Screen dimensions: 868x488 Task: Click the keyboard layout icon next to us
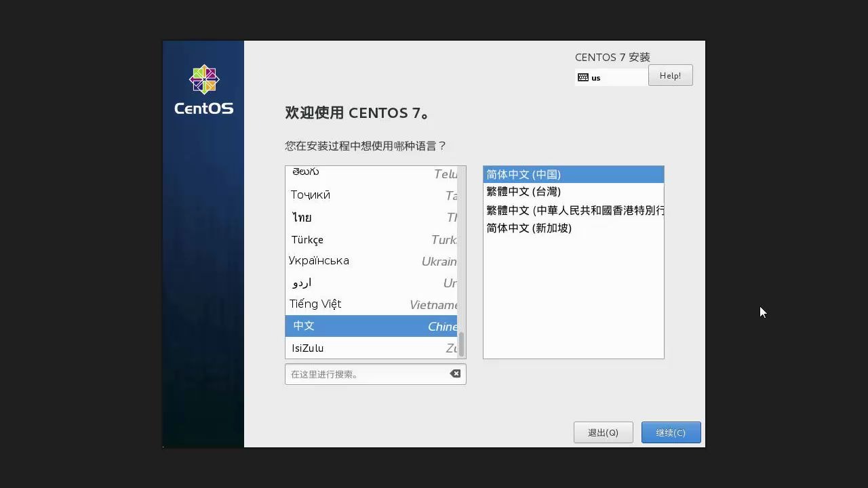(x=583, y=77)
